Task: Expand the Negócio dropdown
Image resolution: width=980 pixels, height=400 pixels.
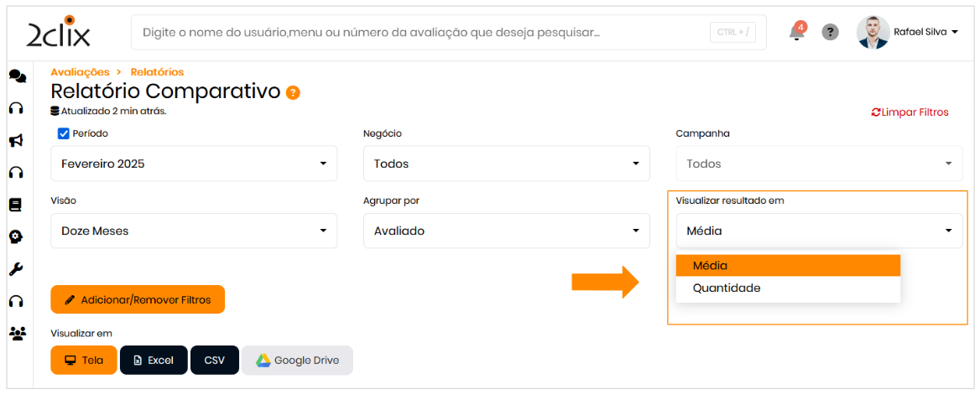Action: [x=506, y=164]
